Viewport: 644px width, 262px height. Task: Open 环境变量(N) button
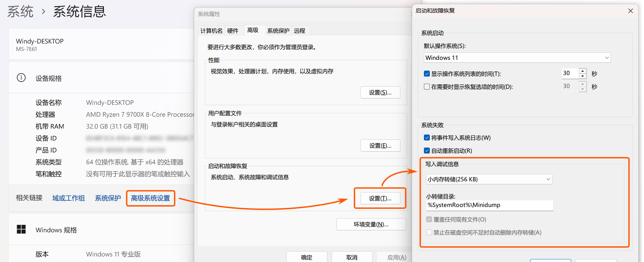(371, 224)
